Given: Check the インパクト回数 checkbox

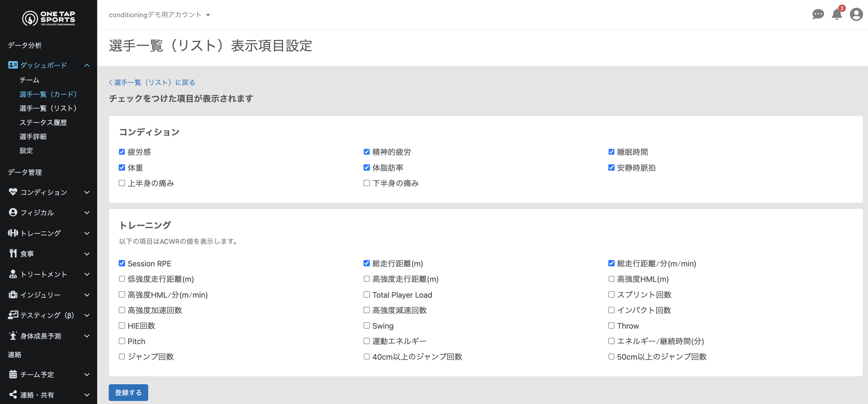Looking at the screenshot, I should [x=611, y=310].
